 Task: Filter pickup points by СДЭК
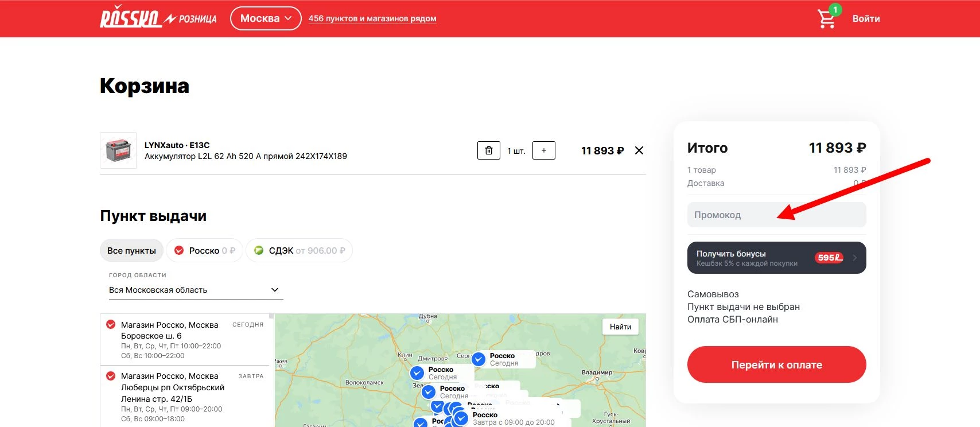tap(299, 251)
